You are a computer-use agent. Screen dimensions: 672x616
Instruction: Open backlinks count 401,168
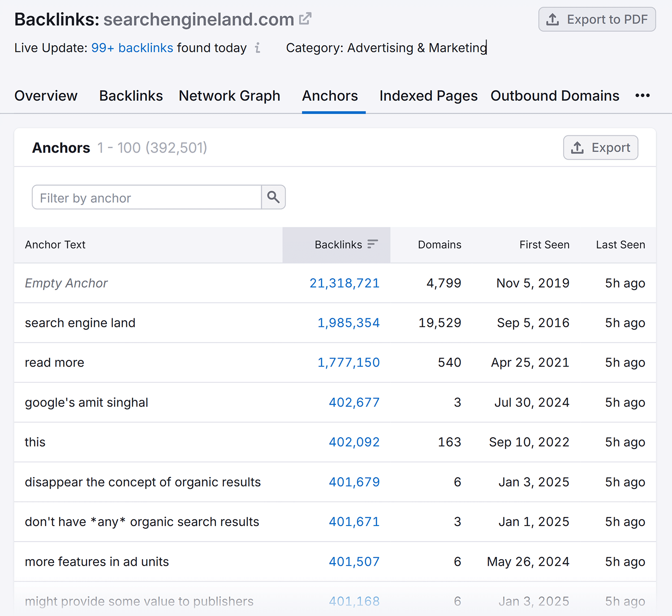(x=354, y=601)
